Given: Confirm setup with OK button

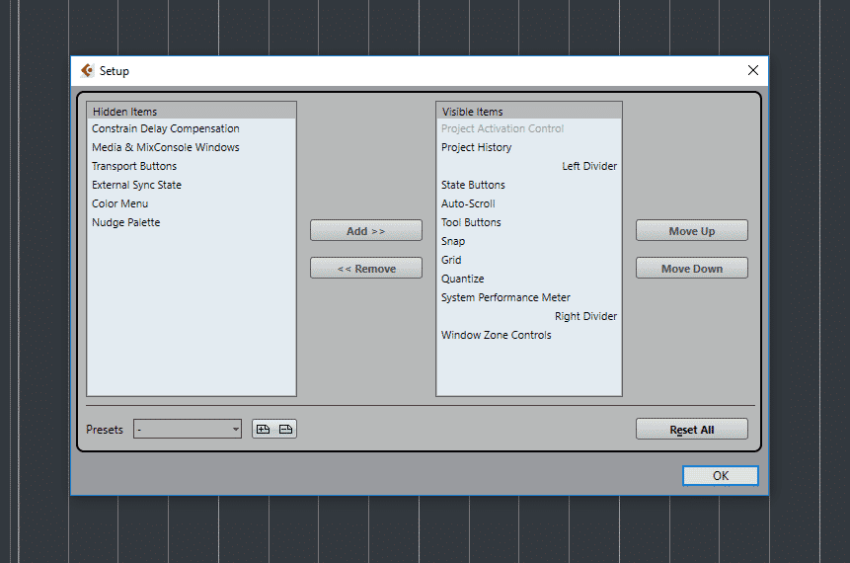Looking at the screenshot, I should click(720, 476).
